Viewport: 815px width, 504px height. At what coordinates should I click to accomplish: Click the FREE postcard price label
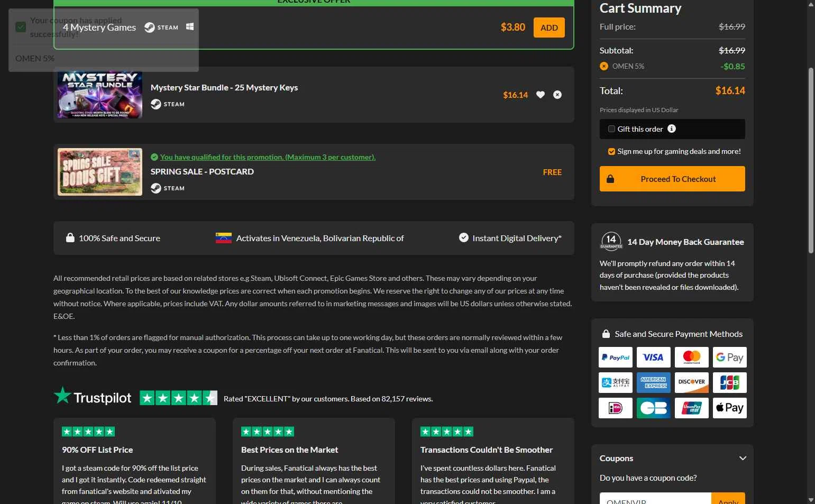coord(552,172)
